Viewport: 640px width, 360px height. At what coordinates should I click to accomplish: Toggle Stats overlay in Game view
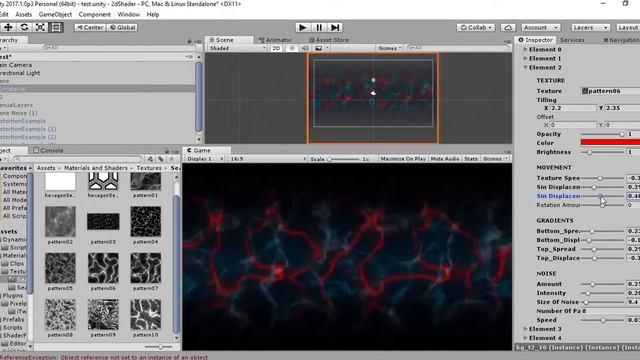(471, 159)
